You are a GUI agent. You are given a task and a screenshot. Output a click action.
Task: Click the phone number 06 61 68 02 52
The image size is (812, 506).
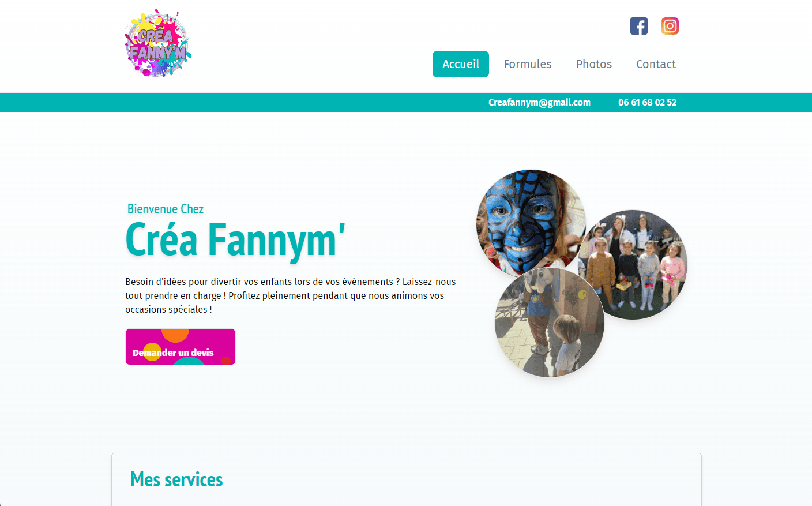tap(647, 102)
